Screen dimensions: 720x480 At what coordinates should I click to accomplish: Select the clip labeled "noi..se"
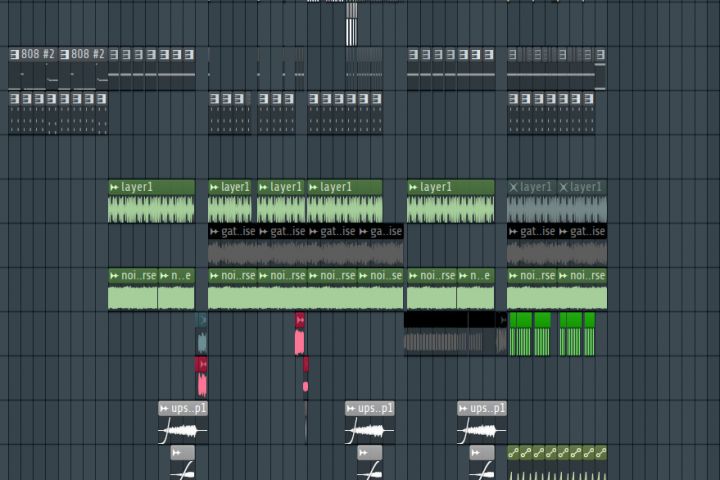point(380,289)
